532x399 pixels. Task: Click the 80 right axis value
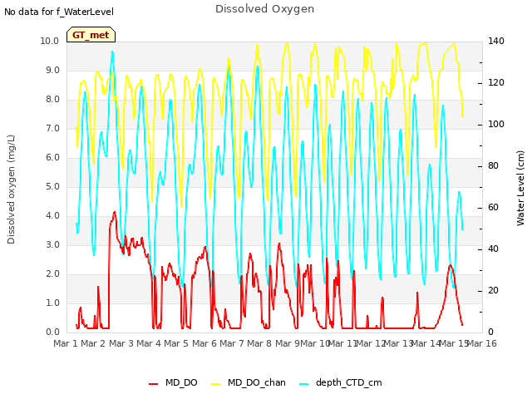pos(493,166)
